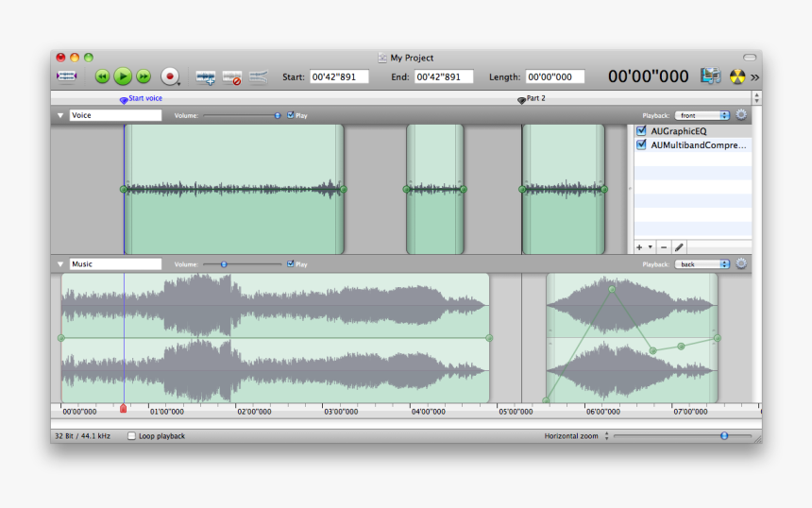The height and width of the screenshot is (508, 812).
Task: Click the red playhead handle on the time ruler
Action: coord(124,409)
